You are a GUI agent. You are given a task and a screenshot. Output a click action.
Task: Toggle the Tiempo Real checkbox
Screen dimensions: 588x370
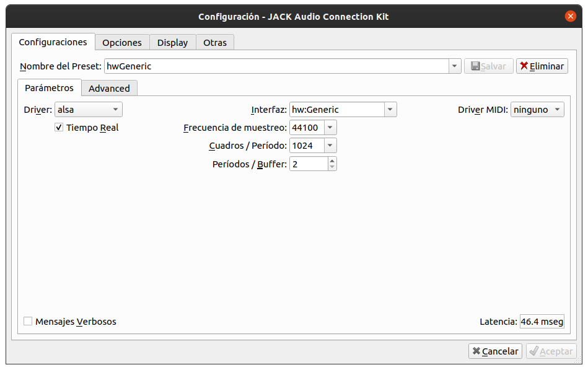click(59, 128)
